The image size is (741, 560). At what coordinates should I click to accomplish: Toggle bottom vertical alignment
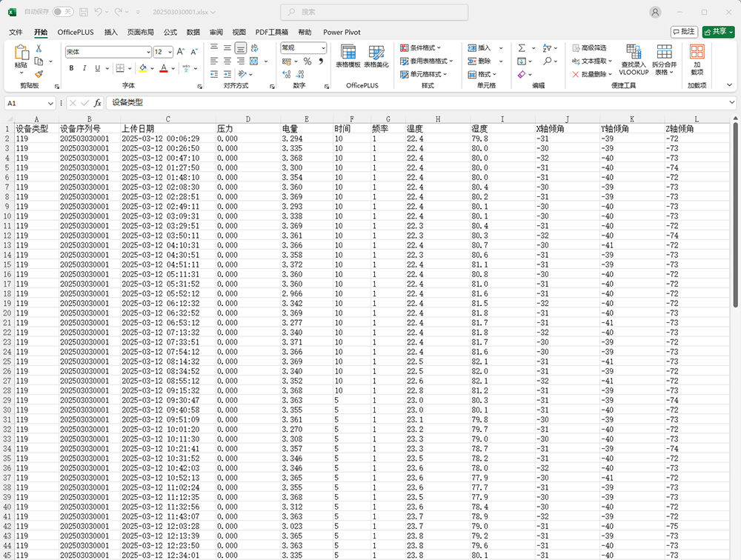tap(241, 47)
